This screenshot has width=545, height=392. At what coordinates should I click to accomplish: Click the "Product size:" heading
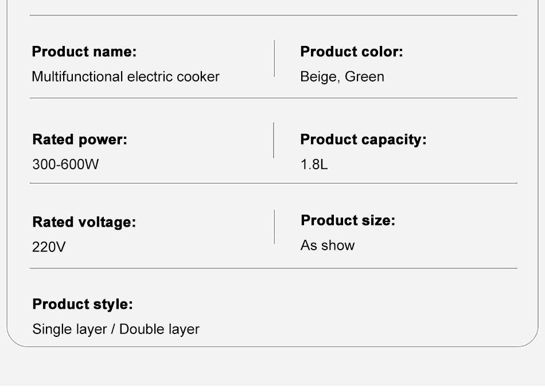tap(348, 220)
